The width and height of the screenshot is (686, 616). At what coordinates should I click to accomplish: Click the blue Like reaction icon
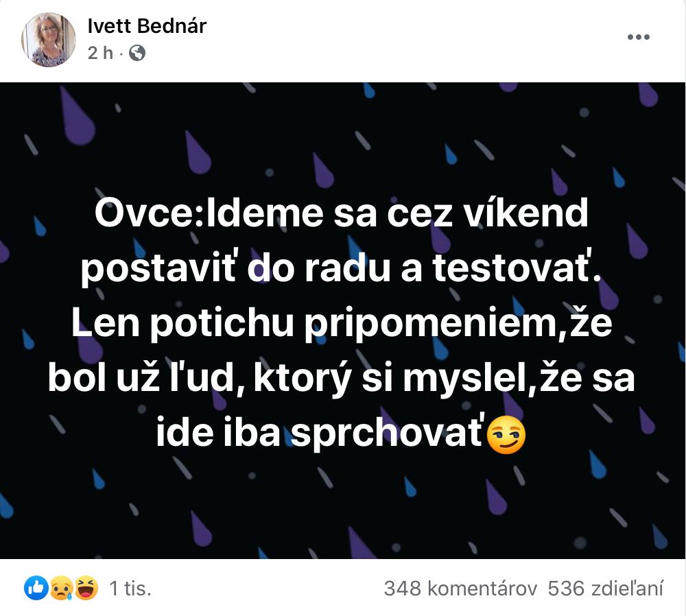pos(36,588)
